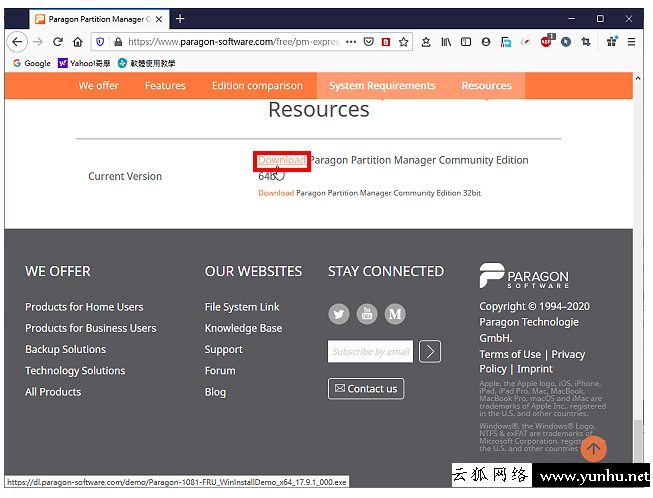Screen dimensions: 653x498
Task: Open the Paragon Software footer logo
Action: (x=524, y=276)
